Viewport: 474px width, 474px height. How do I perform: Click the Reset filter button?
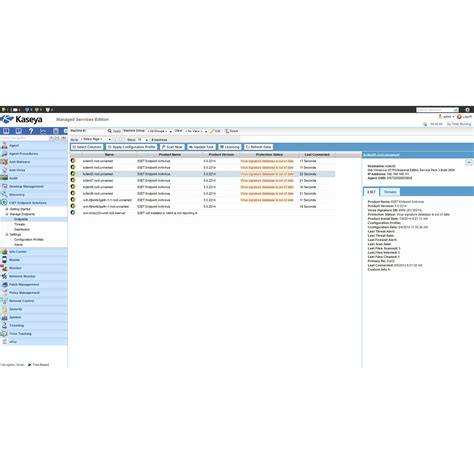click(231, 131)
